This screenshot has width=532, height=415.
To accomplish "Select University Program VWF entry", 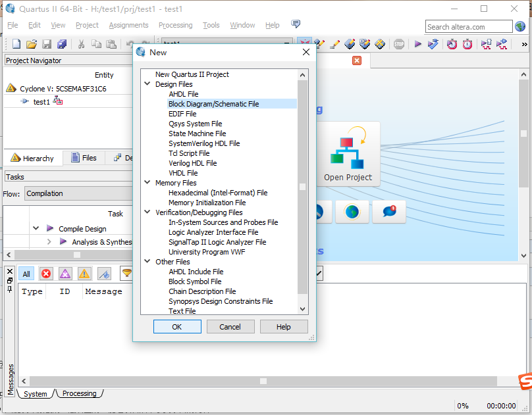I will coord(207,252).
